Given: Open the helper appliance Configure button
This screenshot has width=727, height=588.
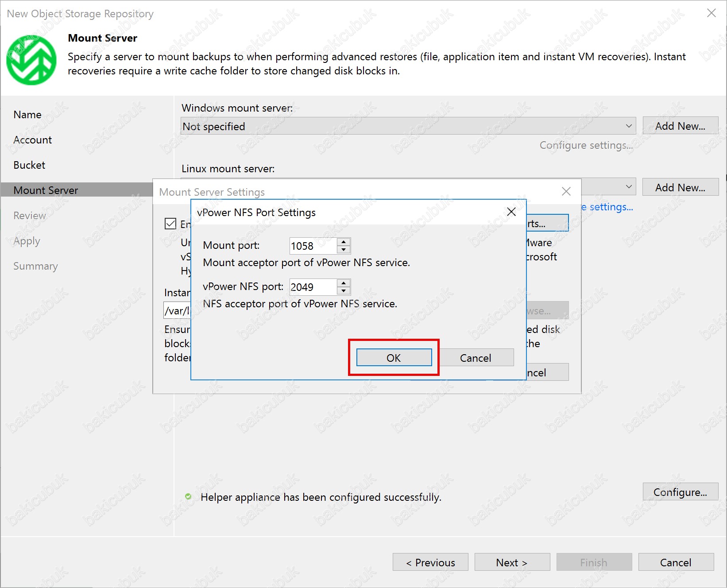Looking at the screenshot, I should [x=680, y=492].
